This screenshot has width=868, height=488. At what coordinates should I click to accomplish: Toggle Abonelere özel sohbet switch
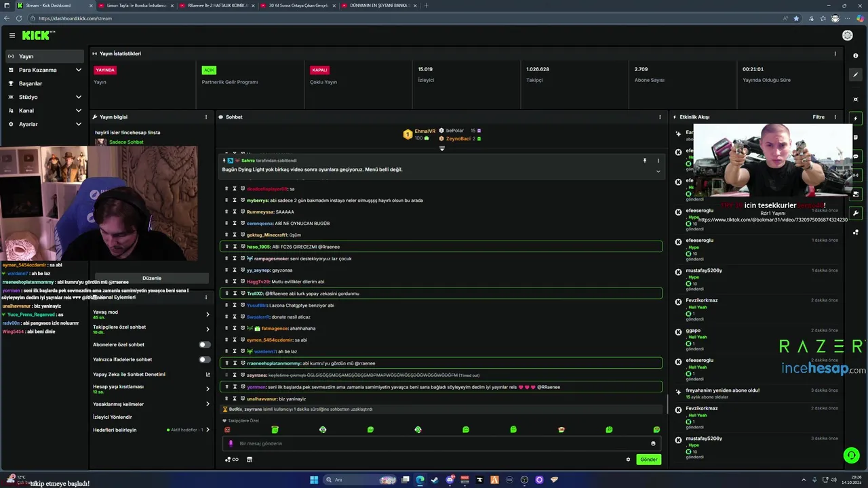[x=204, y=344]
